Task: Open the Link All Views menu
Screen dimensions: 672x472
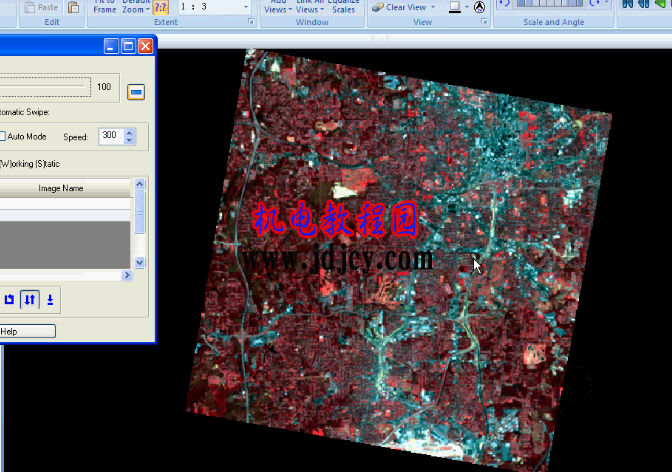Action: (x=310, y=6)
